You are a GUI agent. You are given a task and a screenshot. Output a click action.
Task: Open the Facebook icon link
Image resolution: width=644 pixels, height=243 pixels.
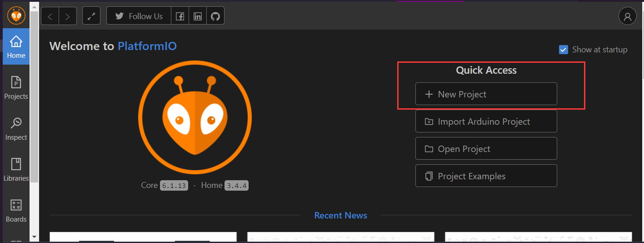(180, 16)
